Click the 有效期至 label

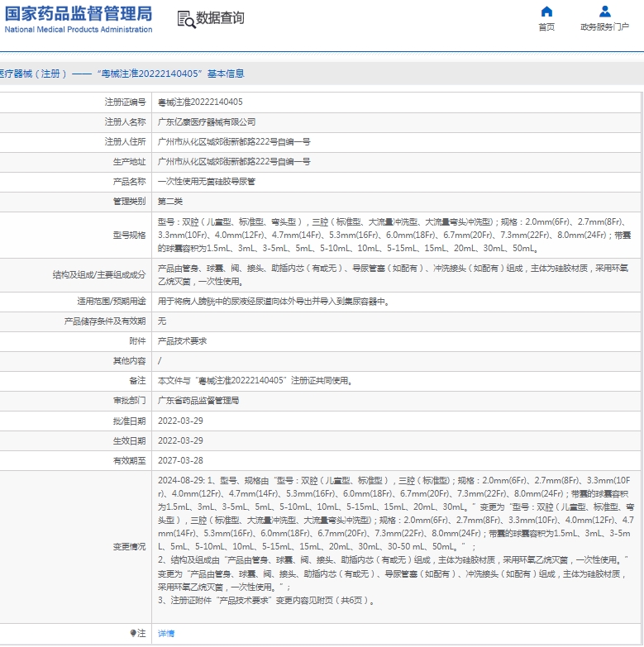(129, 460)
